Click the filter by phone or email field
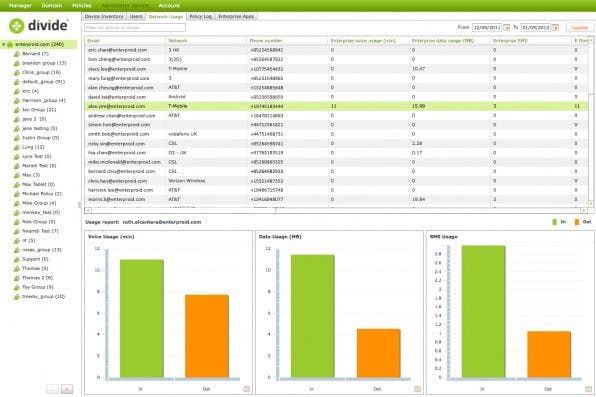The width and height of the screenshot is (596, 397). coord(135,27)
